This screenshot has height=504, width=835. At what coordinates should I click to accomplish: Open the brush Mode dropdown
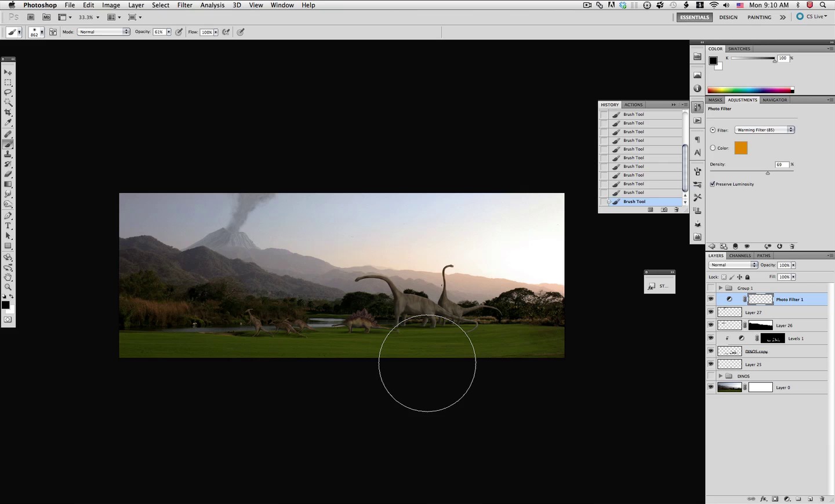pos(104,32)
